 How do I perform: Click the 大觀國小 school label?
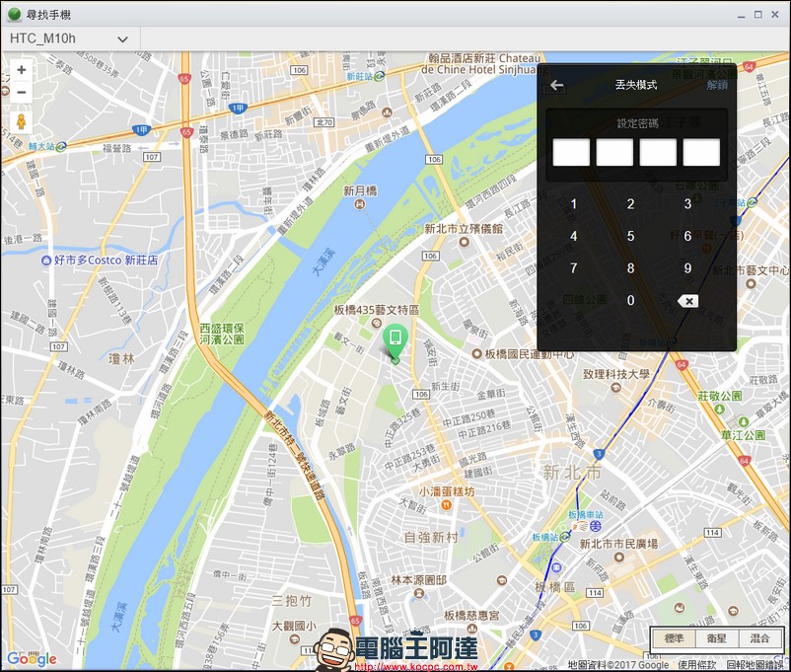point(294,626)
